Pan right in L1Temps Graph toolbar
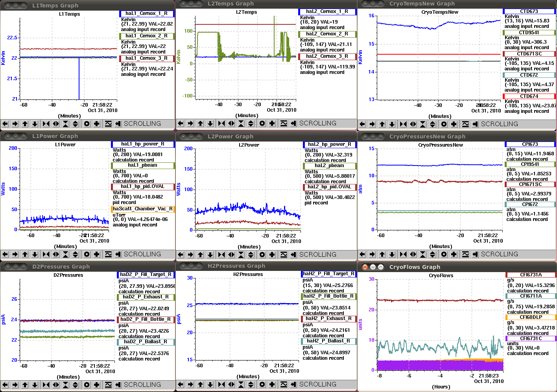The height and width of the screenshot is (392, 557). tap(15, 124)
